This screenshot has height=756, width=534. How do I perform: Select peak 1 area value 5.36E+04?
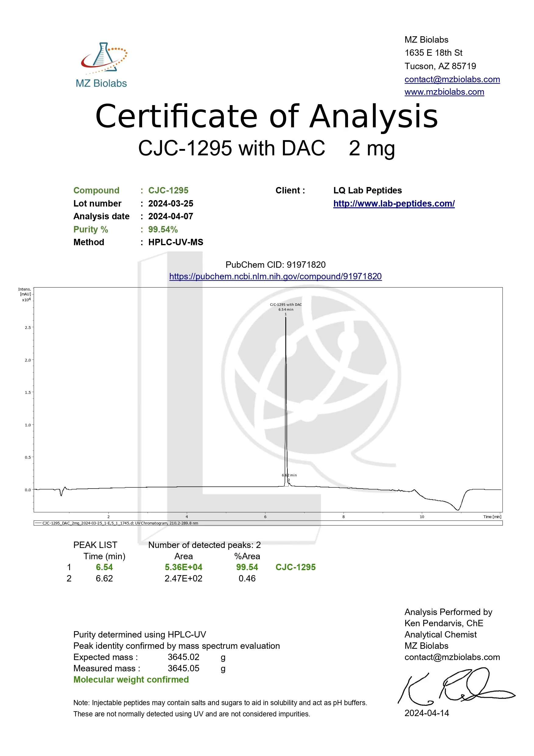coord(183,567)
